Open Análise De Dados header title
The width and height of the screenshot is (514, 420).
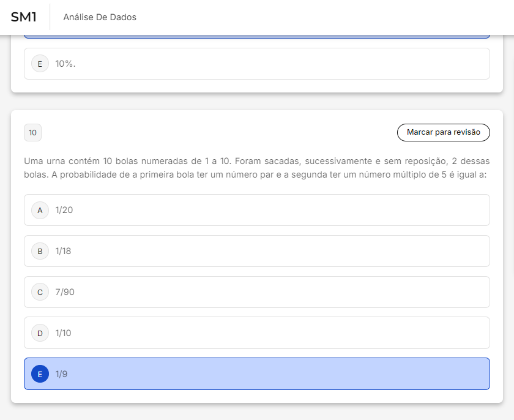(100, 17)
